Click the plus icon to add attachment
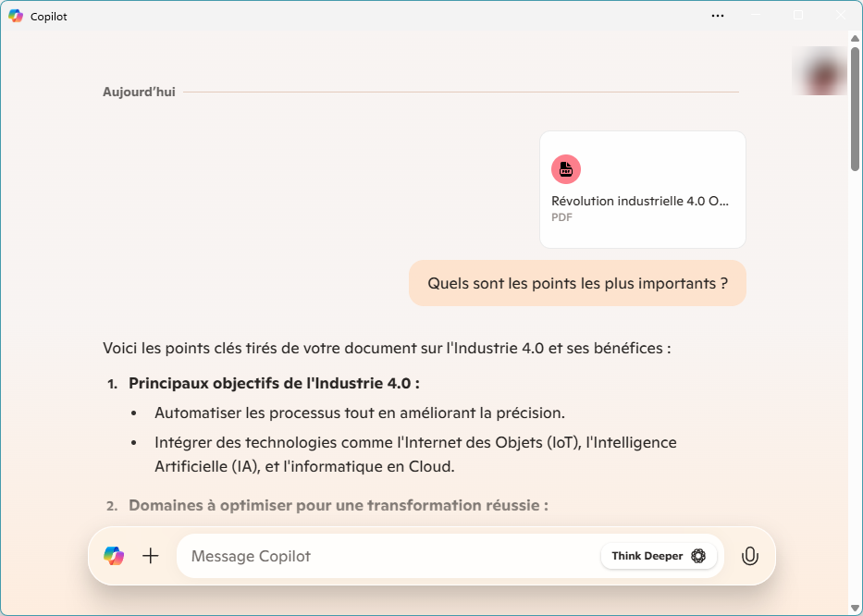This screenshot has height=616, width=863. pos(150,556)
